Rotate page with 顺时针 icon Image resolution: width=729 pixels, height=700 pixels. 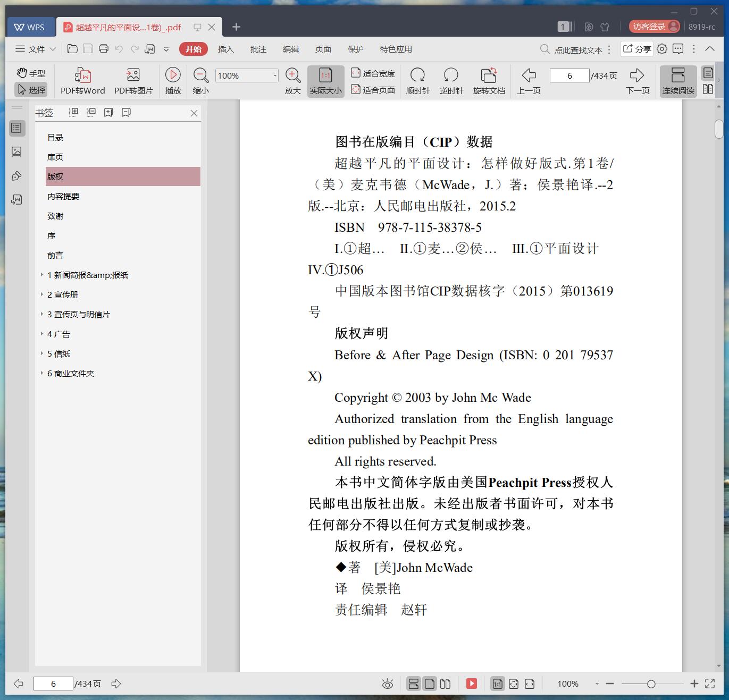[x=418, y=75]
